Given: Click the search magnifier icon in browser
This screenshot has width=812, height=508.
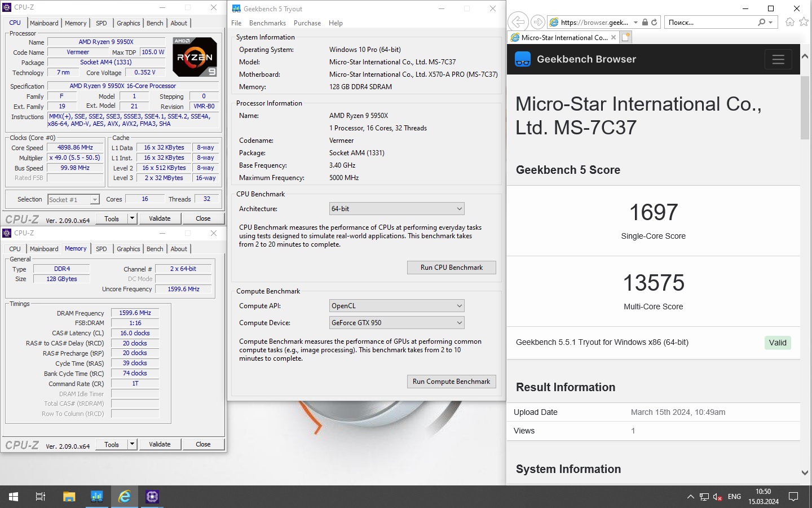Looking at the screenshot, I should (762, 22).
